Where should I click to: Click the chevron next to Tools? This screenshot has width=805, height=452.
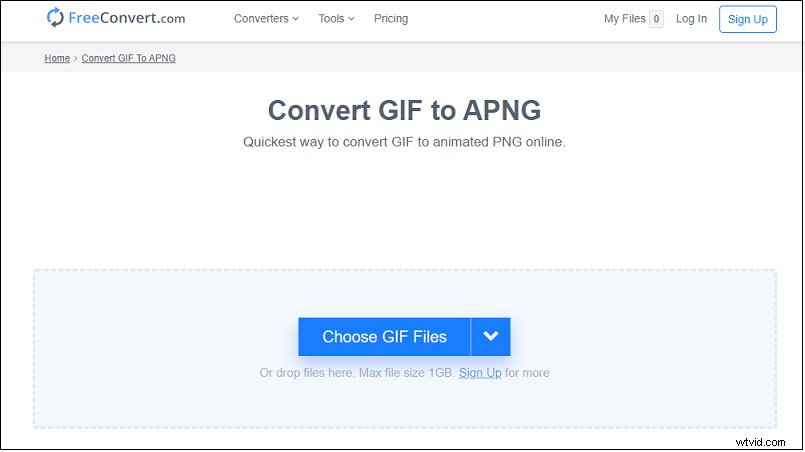click(x=351, y=18)
